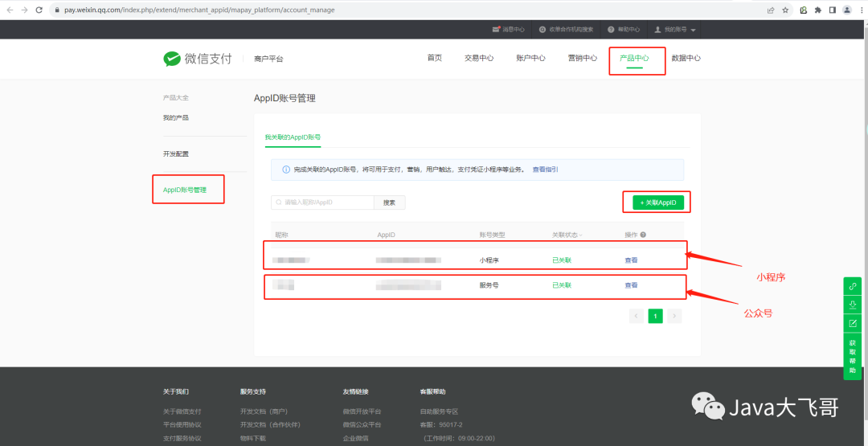Click the info icon in the blue notice
This screenshot has width=868, height=446.
[x=286, y=170]
